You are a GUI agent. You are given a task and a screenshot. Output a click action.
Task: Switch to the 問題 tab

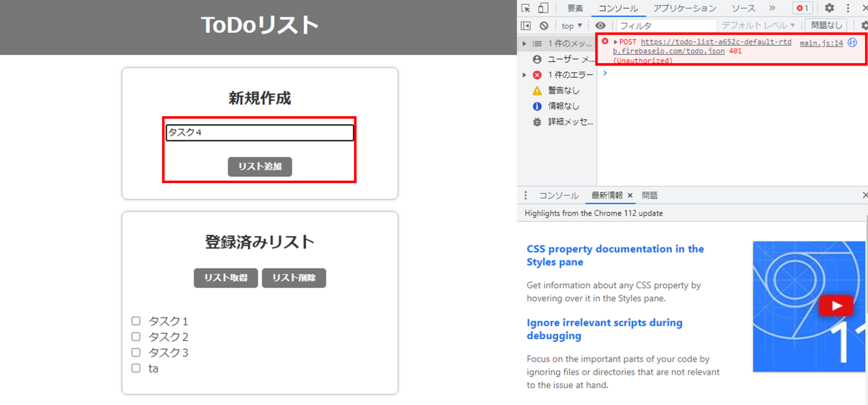pyautogui.click(x=650, y=195)
